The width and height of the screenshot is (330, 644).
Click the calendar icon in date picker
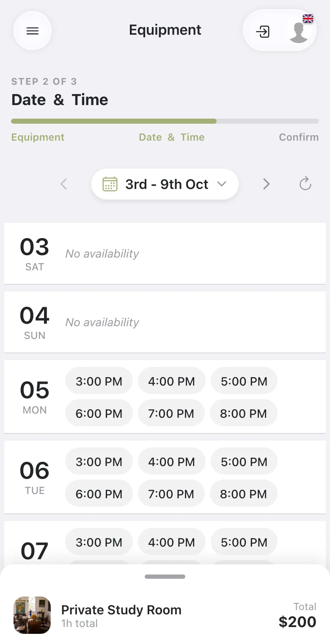110,184
